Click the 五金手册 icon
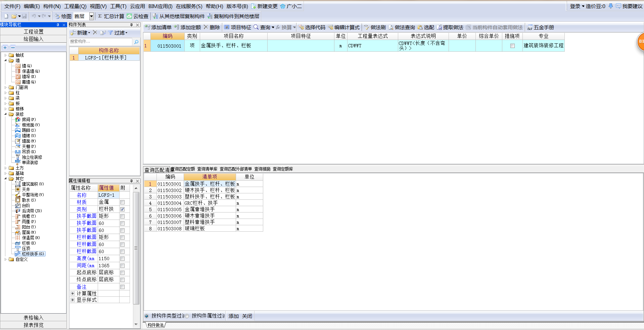Image resolution: width=644 pixels, height=330 pixels. click(x=530, y=27)
